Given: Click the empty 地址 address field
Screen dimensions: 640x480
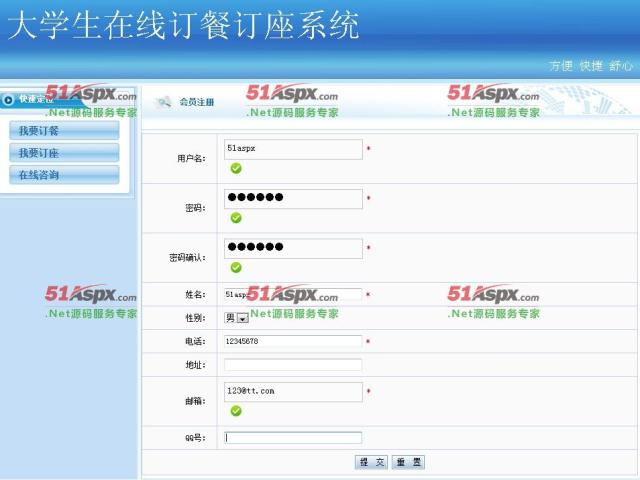Looking at the screenshot, I should point(293,364).
